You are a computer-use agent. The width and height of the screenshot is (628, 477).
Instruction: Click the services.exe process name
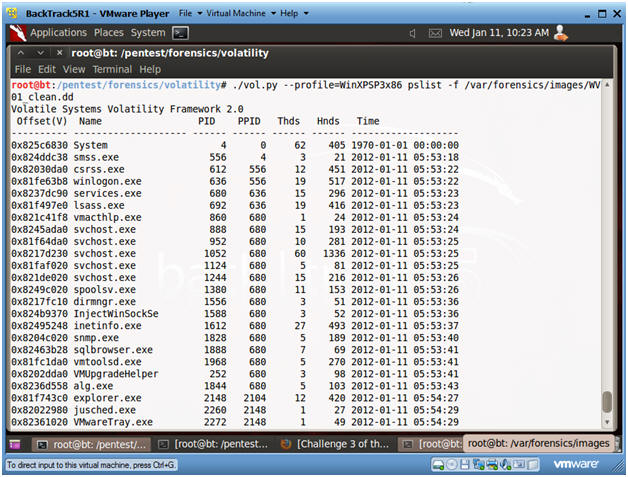point(107,193)
